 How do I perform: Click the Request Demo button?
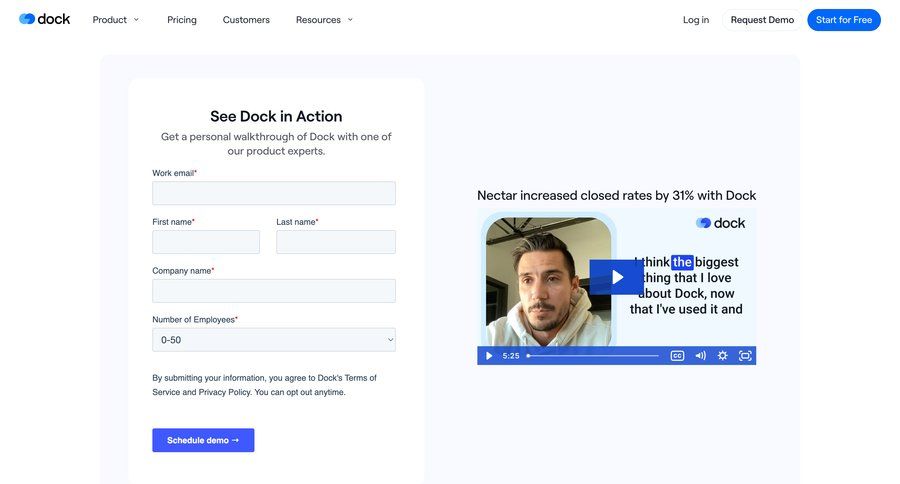(762, 20)
